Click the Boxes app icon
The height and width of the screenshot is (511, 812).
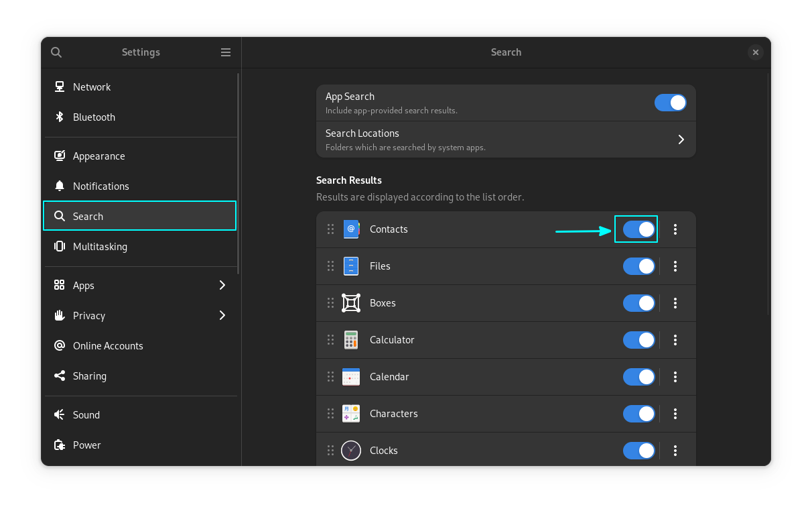pyautogui.click(x=351, y=303)
